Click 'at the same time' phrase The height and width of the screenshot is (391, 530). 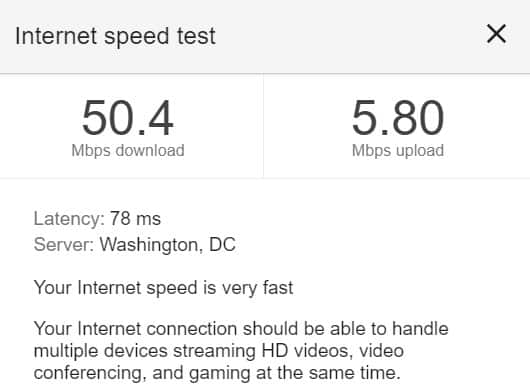(328, 373)
